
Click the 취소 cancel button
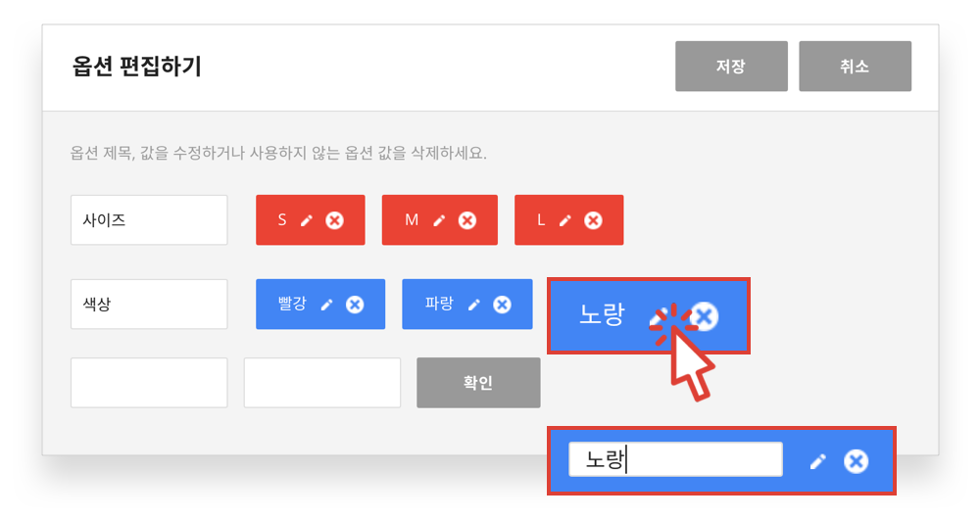pyautogui.click(x=855, y=67)
